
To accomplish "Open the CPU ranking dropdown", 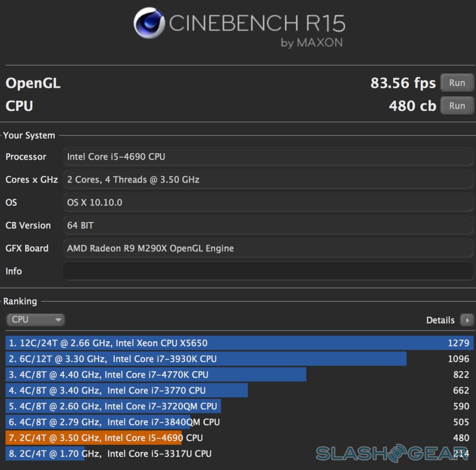I will point(36,320).
